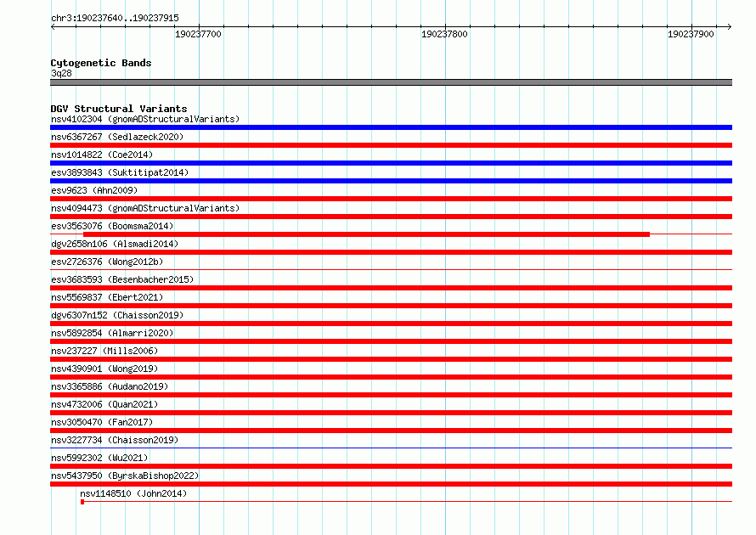
Task: Select the red nsv6367267 variant bar
Action: pos(391,145)
